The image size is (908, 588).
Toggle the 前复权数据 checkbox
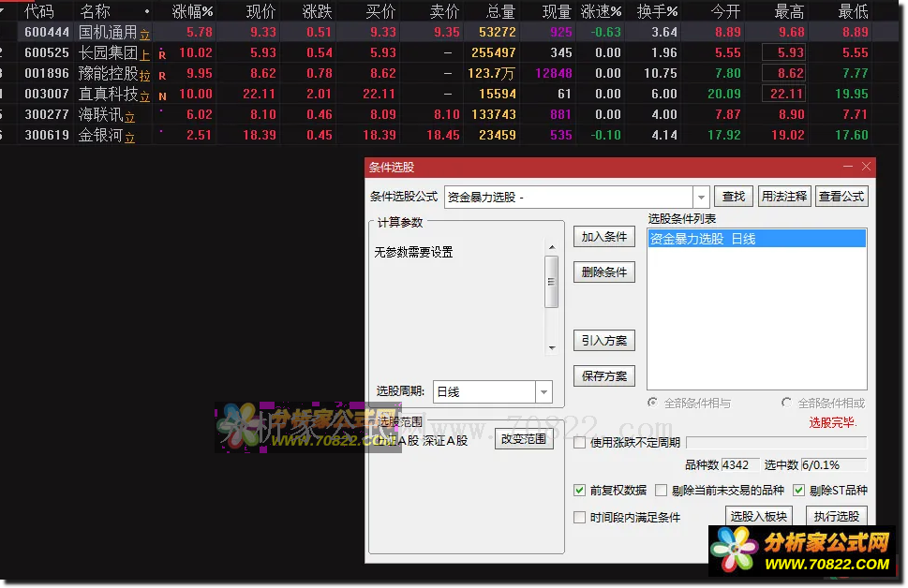[x=579, y=491]
